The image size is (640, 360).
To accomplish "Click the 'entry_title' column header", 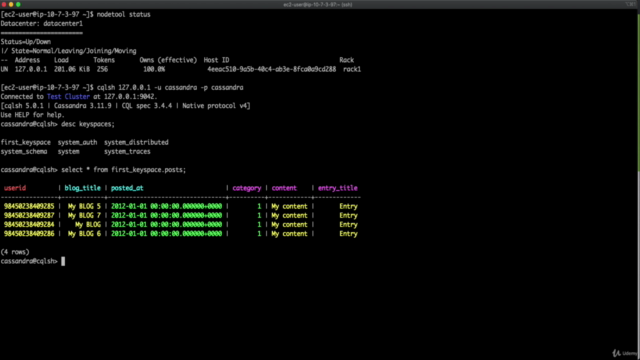I will click(x=338, y=188).
